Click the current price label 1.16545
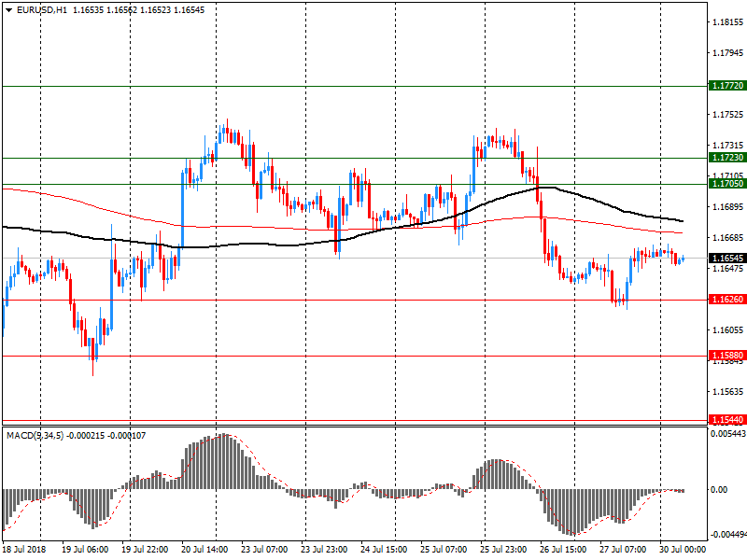 point(726,258)
